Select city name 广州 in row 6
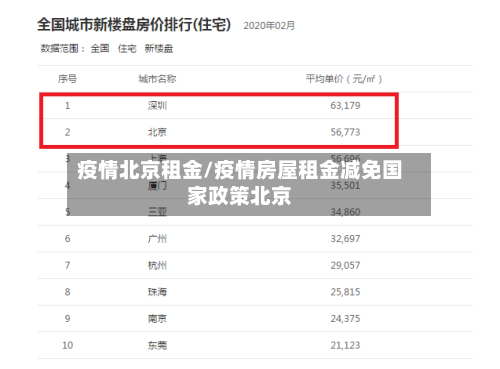Viewport: 500px width, 369px height. pyautogui.click(x=157, y=239)
